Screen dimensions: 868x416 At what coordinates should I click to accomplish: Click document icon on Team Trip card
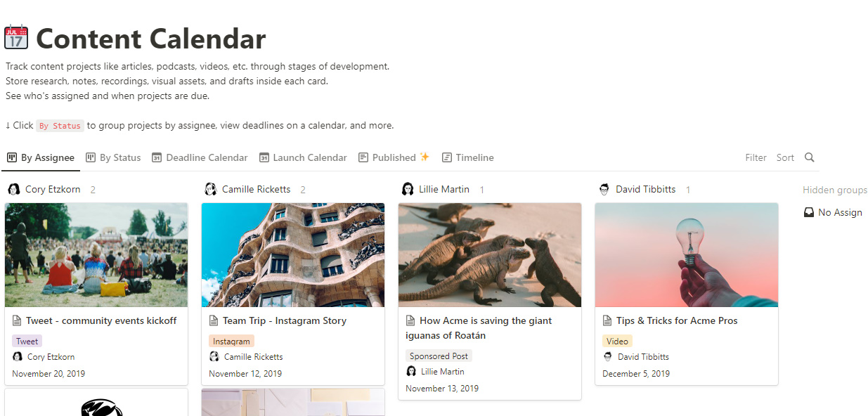pyautogui.click(x=214, y=320)
